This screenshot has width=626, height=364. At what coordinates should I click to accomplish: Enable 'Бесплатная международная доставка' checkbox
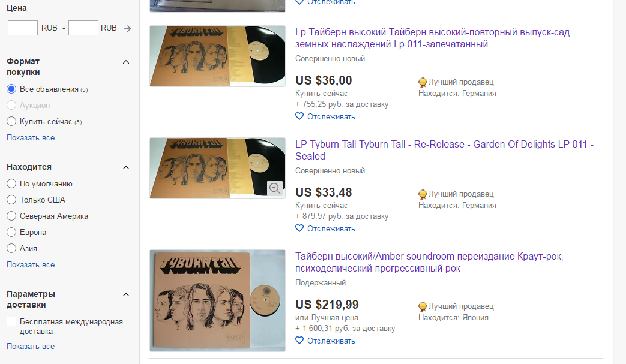point(11,321)
